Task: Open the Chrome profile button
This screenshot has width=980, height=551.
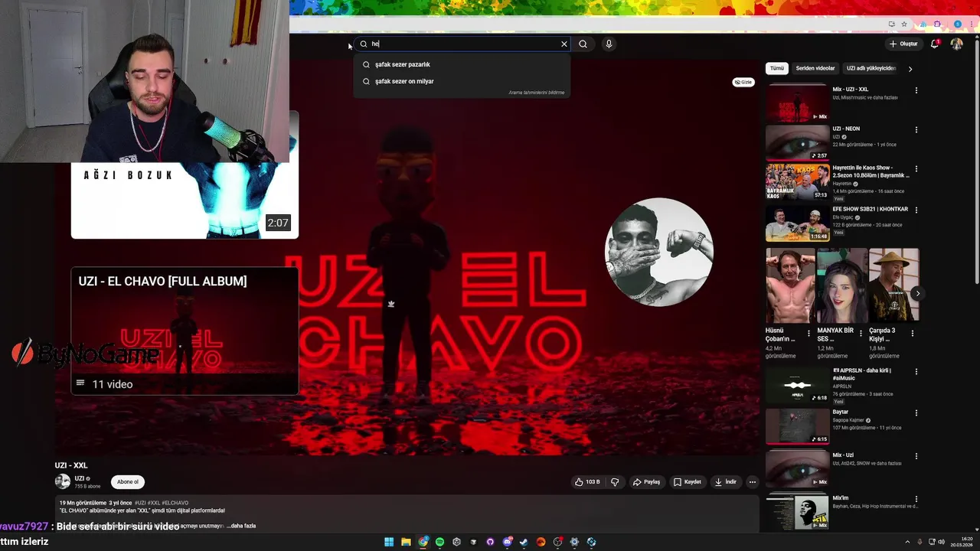Action: click(958, 24)
